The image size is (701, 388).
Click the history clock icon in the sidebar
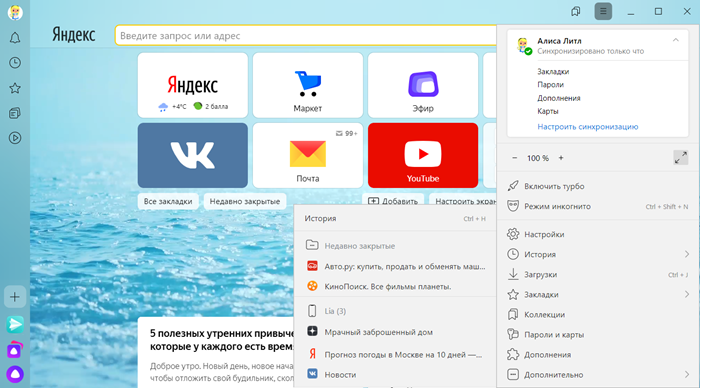coord(15,63)
